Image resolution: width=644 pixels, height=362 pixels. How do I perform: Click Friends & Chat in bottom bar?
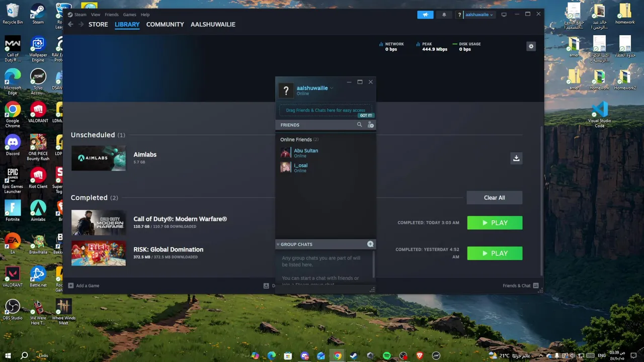pyautogui.click(x=521, y=286)
